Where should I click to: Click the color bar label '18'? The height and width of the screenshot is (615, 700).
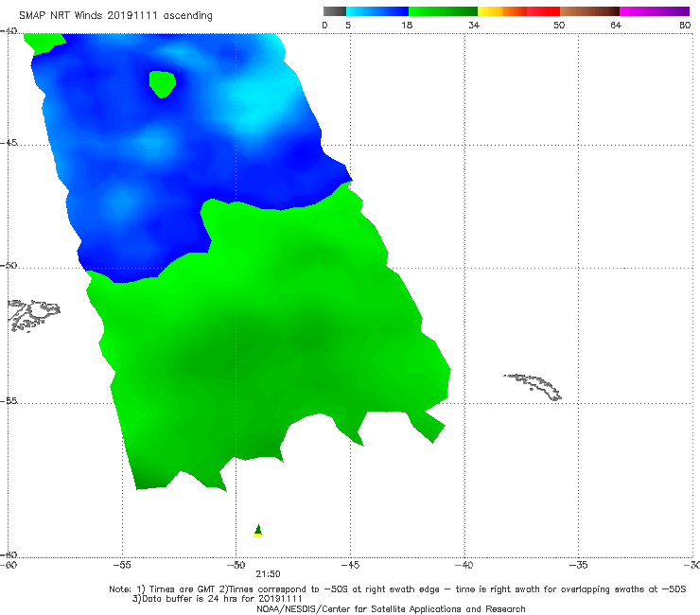coord(407,25)
